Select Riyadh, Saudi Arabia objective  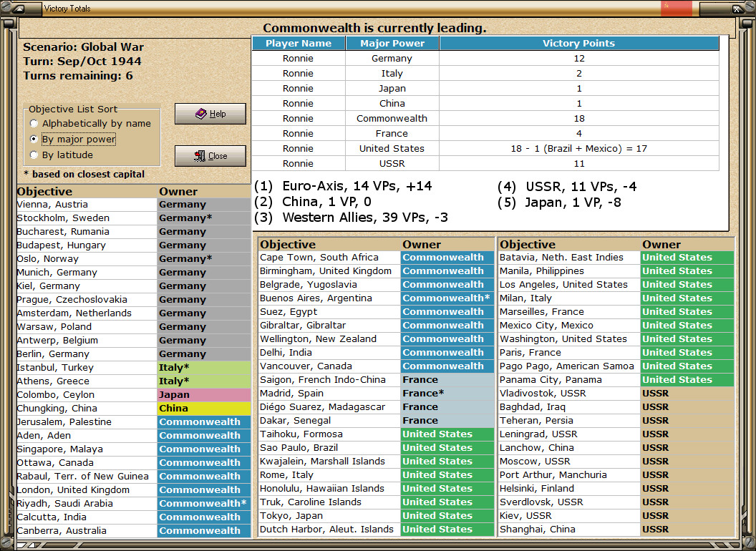[x=87, y=503]
